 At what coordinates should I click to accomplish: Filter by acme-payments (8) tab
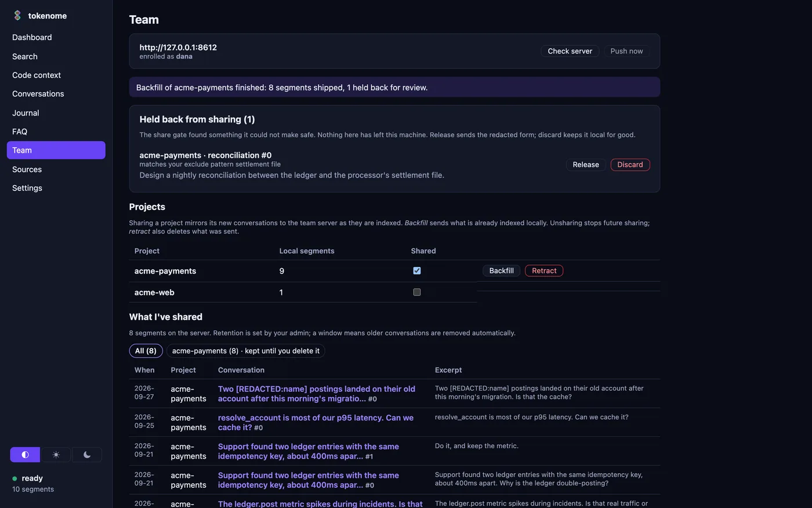coord(246,351)
